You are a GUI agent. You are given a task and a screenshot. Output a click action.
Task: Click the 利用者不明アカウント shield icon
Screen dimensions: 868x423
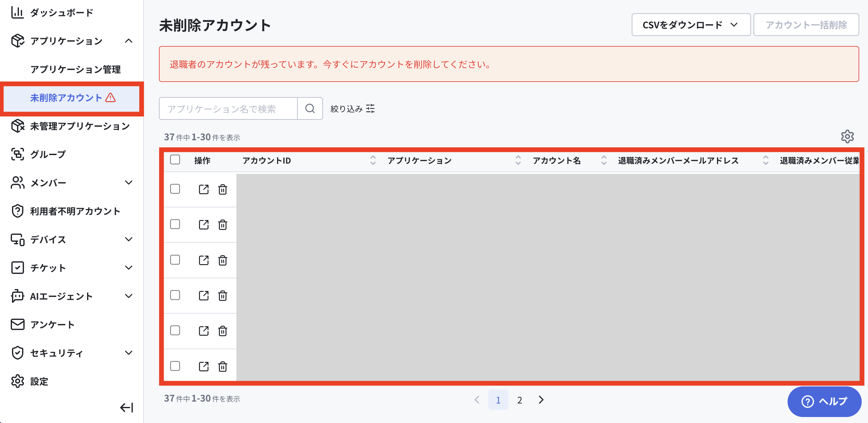point(18,211)
